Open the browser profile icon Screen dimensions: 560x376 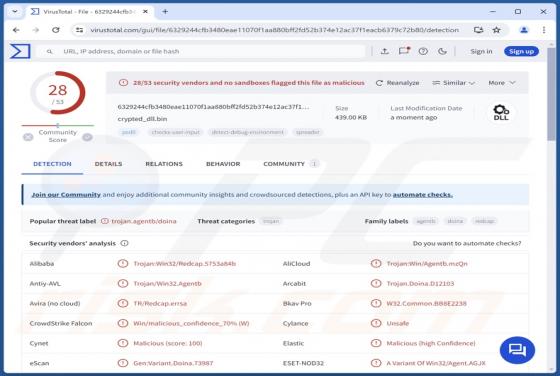(524, 30)
